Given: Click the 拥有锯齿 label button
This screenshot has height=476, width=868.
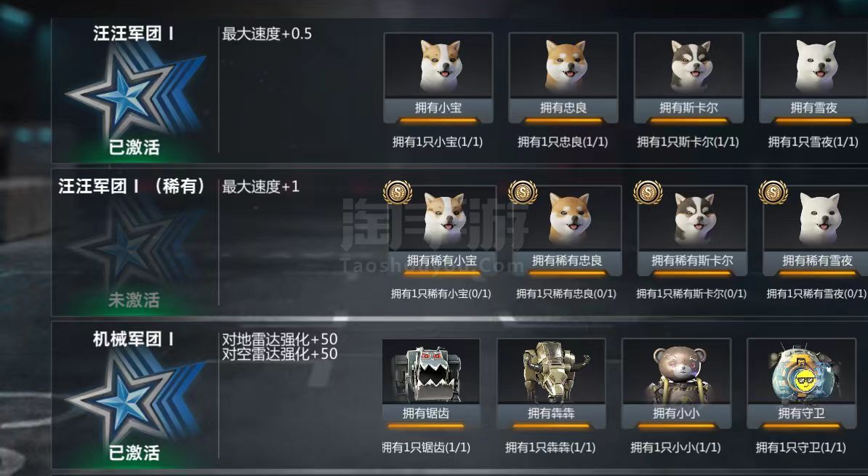Looking at the screenshot, I should pos(426,414).
